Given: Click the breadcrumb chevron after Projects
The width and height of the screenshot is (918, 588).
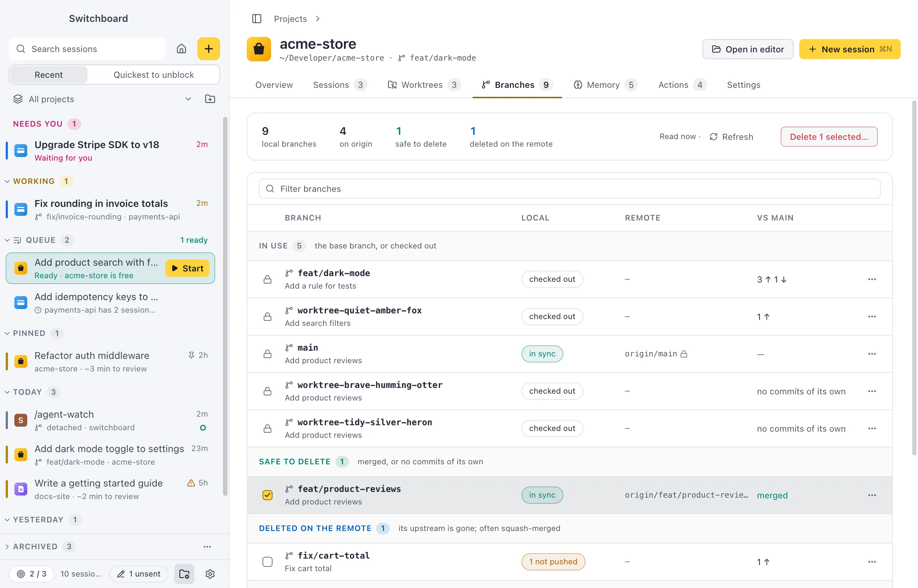Looking at the screenshot, I should (x=318, y=19).
